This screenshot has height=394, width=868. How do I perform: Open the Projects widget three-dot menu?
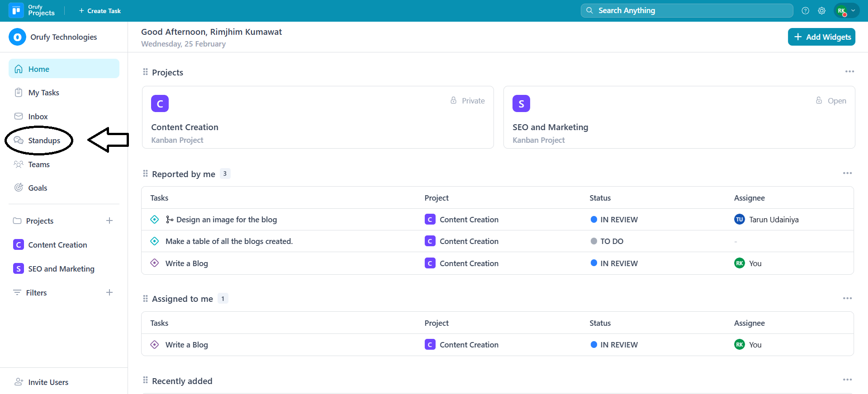849,72
